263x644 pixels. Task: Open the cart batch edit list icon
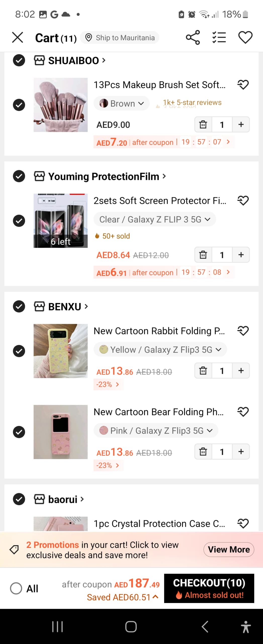click(219, 37)
